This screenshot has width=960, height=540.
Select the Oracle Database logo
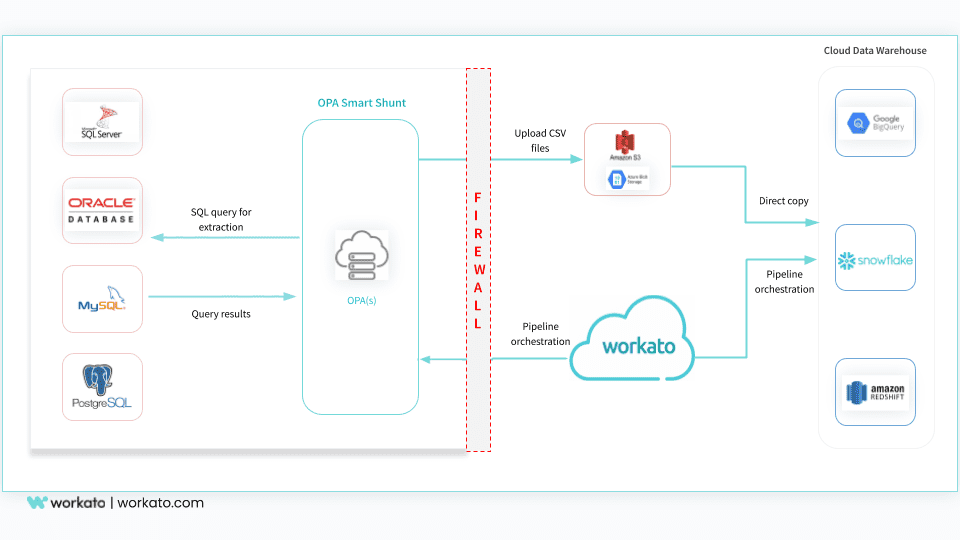tap(102, 210)
